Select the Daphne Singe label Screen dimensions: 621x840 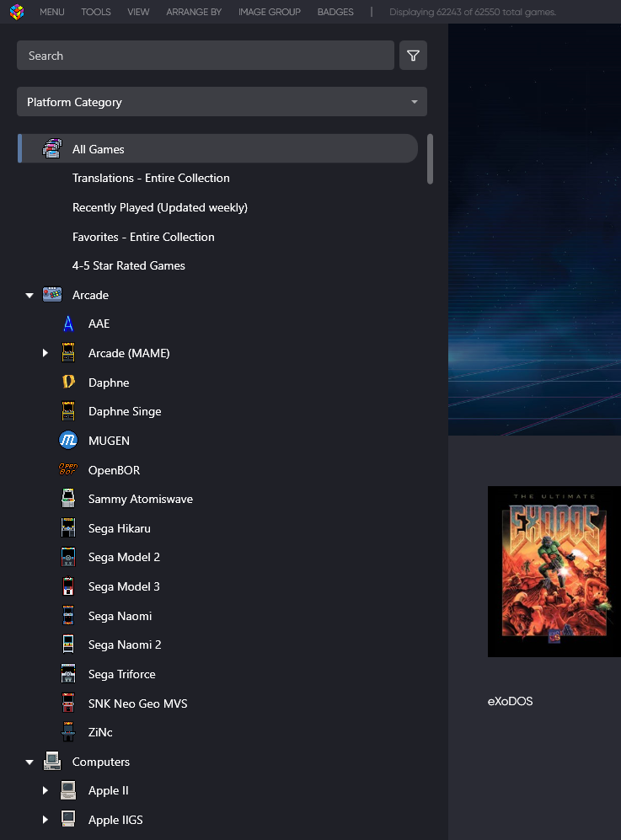pos(125,411)
